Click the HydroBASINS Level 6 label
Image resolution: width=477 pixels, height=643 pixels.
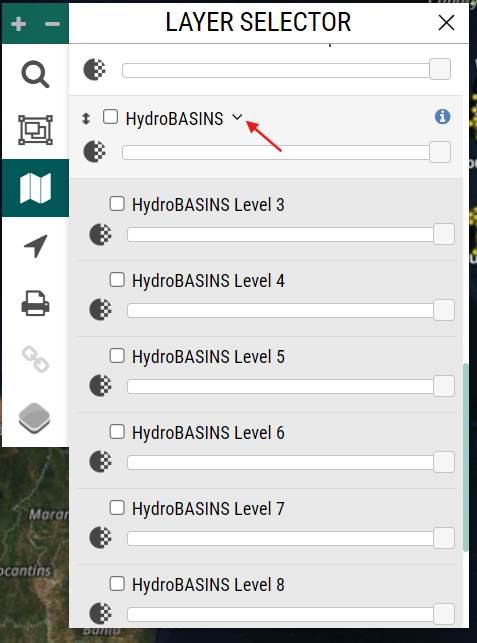(208, 433)
